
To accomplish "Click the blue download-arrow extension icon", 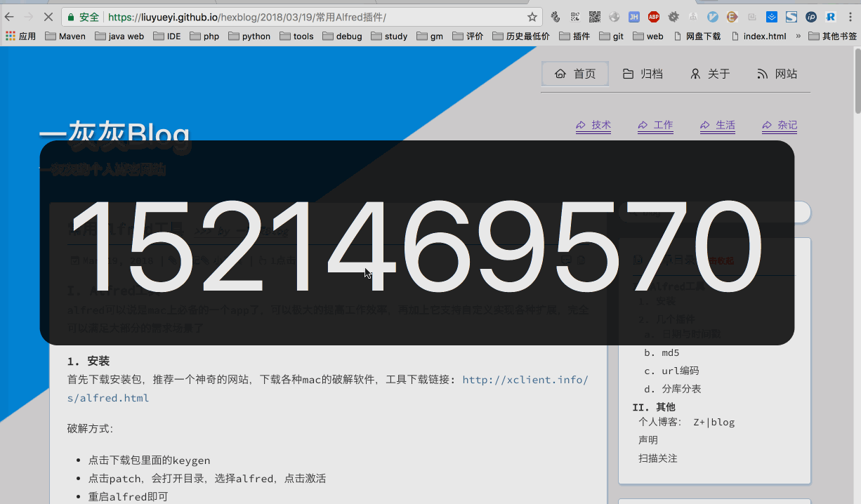I will tap(772, 17).
